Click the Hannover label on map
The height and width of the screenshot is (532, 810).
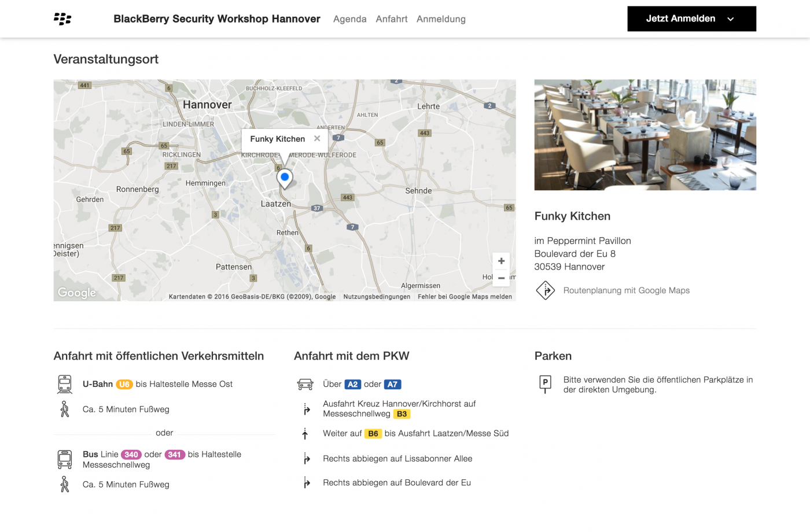(x=207, y=105)
